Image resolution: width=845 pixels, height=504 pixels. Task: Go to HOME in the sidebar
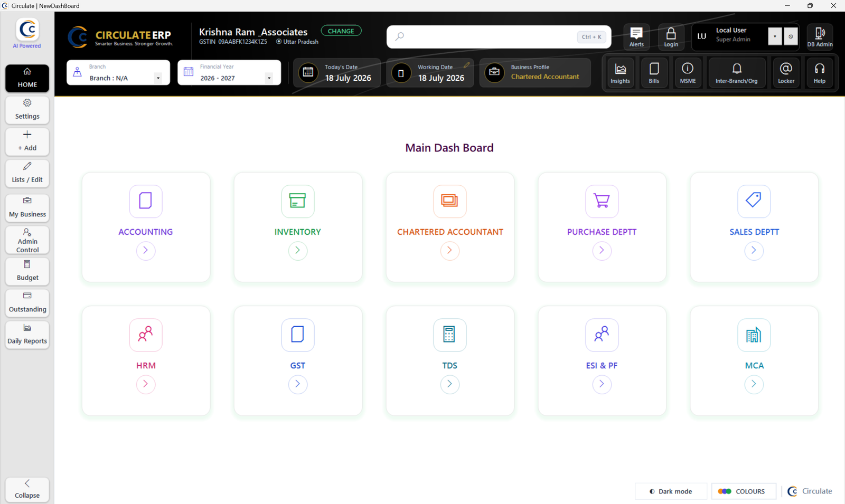(x=27, y=78)
